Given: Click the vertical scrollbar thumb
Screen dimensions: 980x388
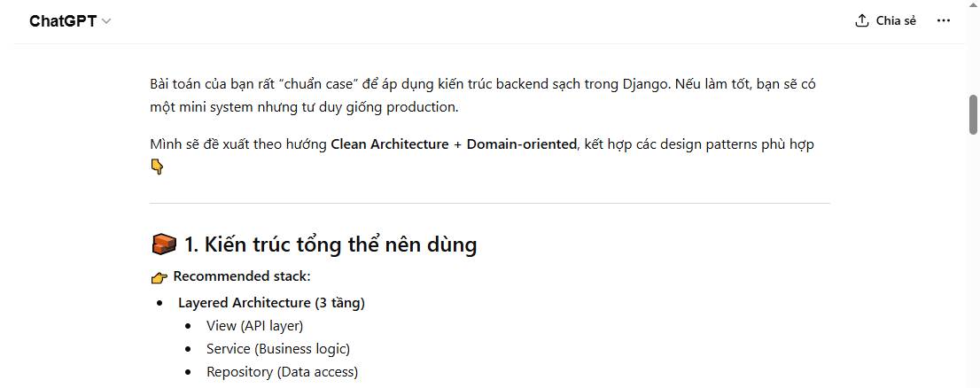Looking at the screenshot, I should click(x=973, y=113).
